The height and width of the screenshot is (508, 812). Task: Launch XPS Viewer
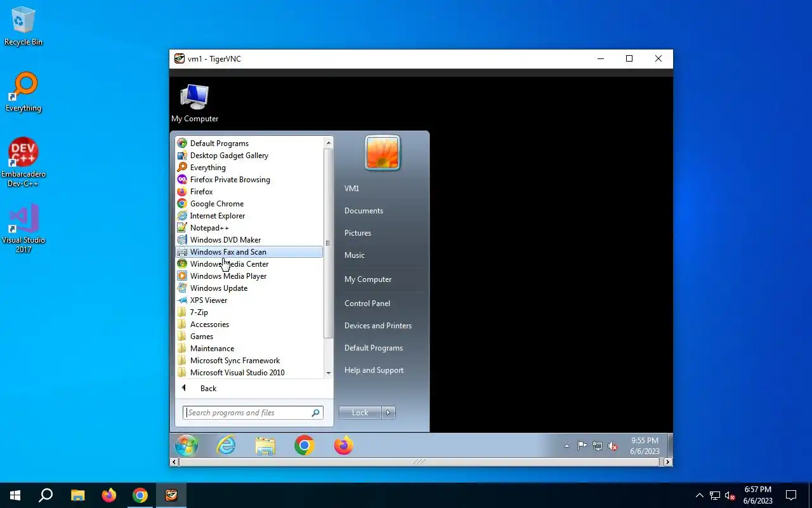[x=249, y=300]
